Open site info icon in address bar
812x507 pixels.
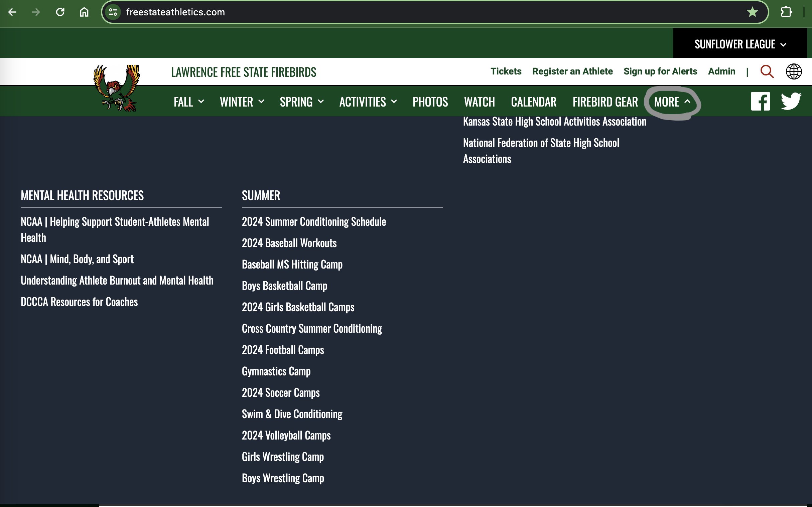click(x=113, y=12)
